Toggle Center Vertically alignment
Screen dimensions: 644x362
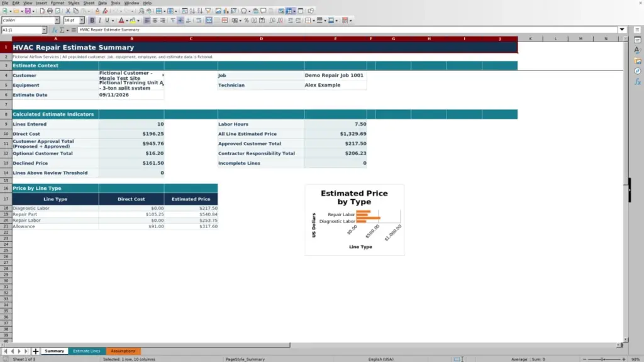tap(180, 20)
